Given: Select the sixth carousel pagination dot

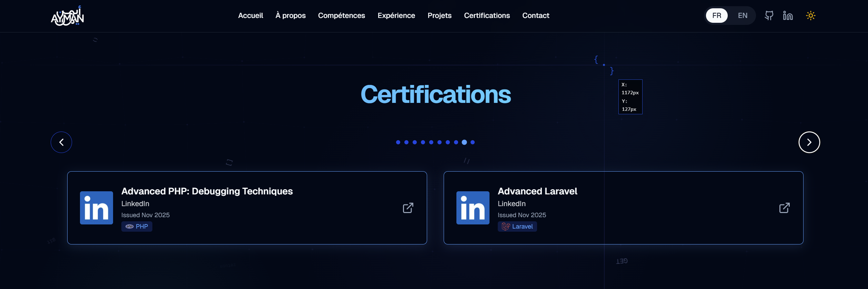Looking at the screenshot, I should point(440,142).
